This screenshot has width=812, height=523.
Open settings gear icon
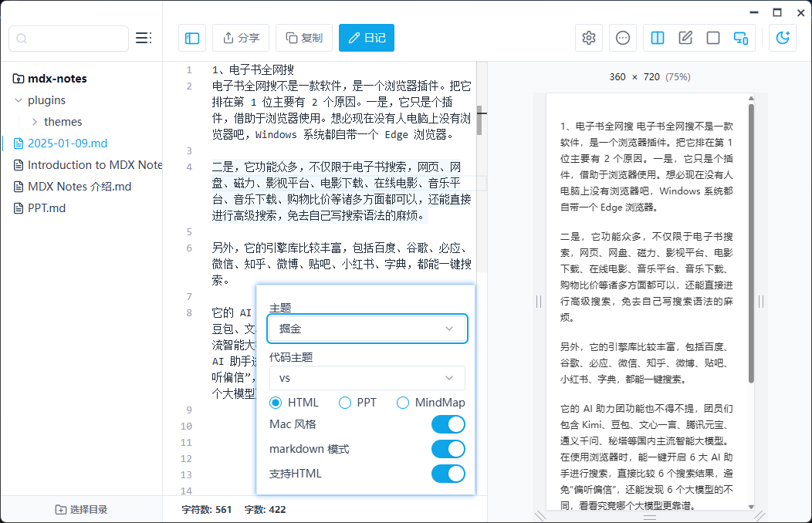coord(589,38)
